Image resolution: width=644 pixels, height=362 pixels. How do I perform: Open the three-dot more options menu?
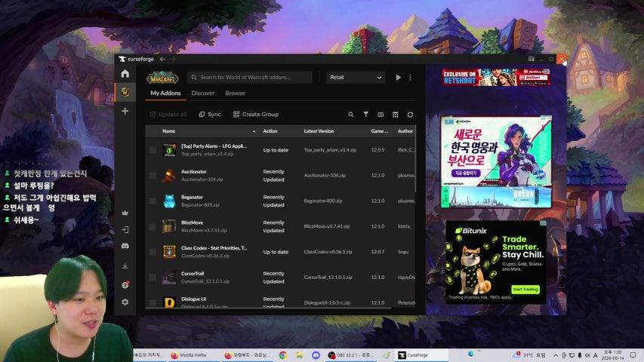pyautogui.click(x=410, y=77)
